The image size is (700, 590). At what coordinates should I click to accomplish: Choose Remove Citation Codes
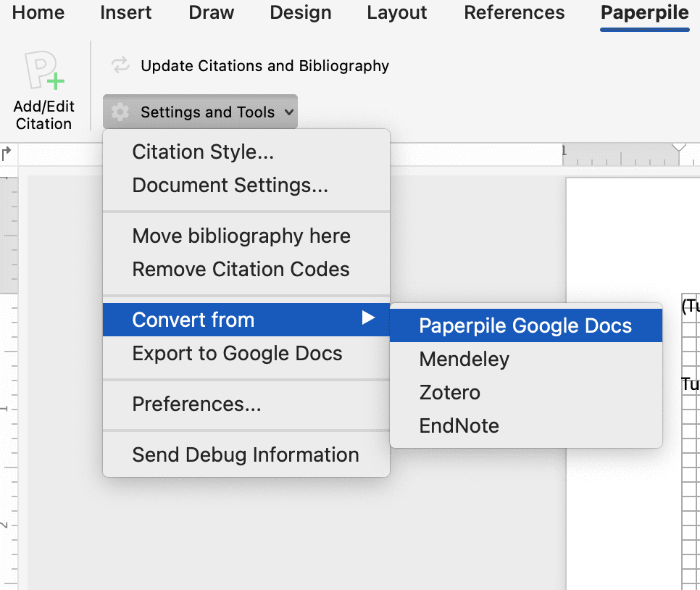tap(241, 270)
